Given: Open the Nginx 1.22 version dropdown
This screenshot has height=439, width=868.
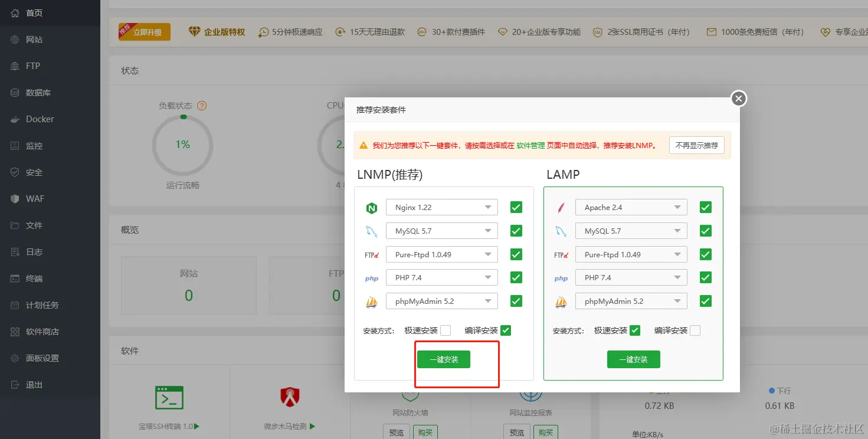Looking at the screenshot, I should point(442,207).
